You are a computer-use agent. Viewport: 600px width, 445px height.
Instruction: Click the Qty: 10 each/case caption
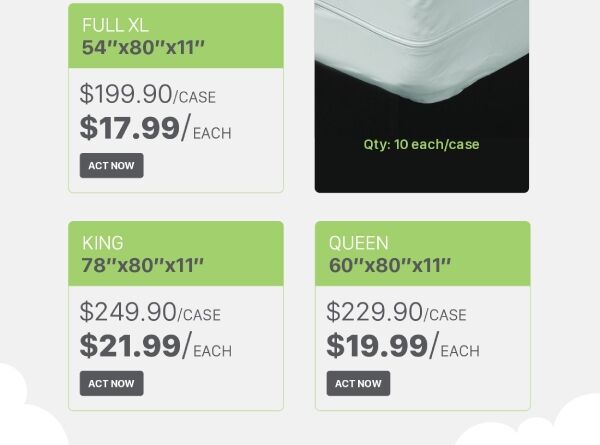421,145
